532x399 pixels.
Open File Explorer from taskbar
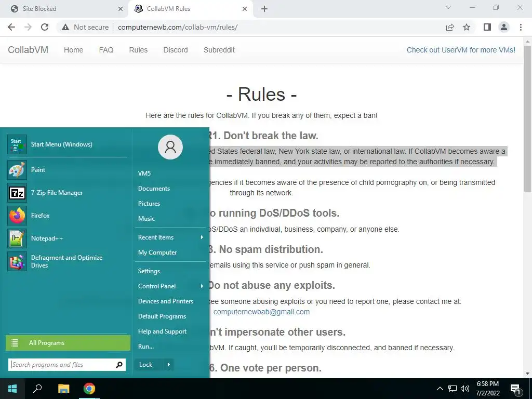(x=63, y=389)
